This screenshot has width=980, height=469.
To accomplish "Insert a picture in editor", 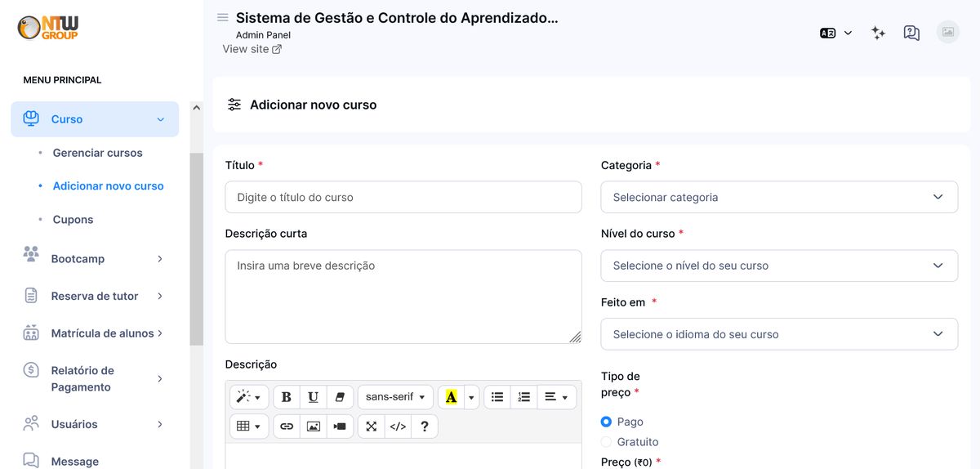I will [x=314, y=427].
